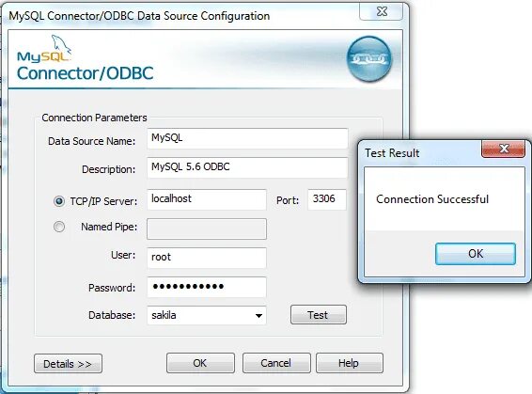Focus the User field containing root

(x=207, y=258)
